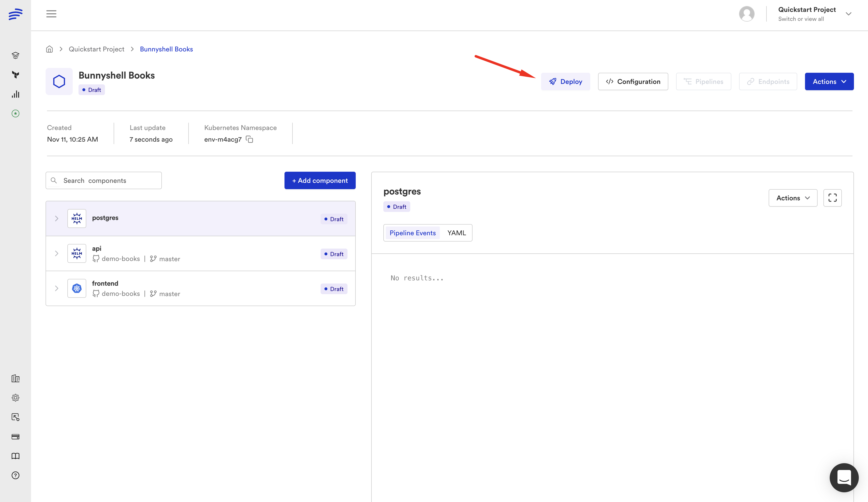
Task: Open the help question mark icon
Action: pyautogui.click(x=16, y=475)
